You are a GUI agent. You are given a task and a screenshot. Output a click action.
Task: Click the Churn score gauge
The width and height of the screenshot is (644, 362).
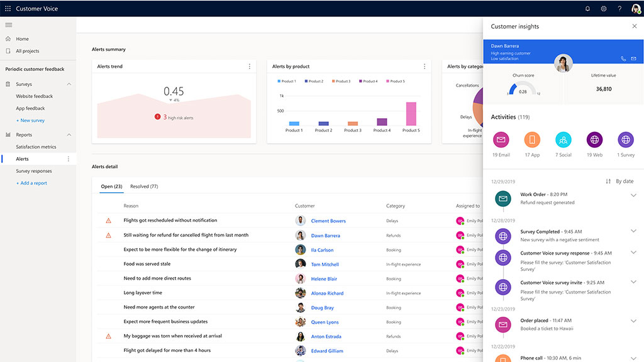522,90
